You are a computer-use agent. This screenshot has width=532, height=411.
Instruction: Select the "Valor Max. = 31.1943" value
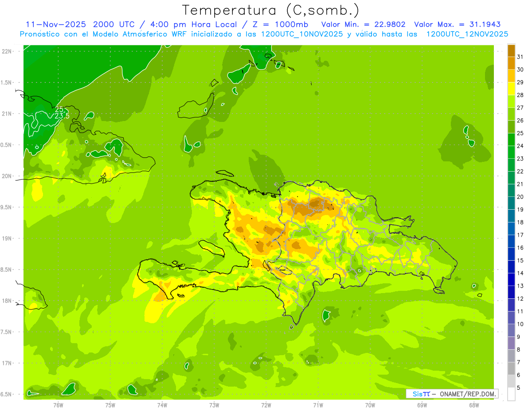click(x=457, y=24)
